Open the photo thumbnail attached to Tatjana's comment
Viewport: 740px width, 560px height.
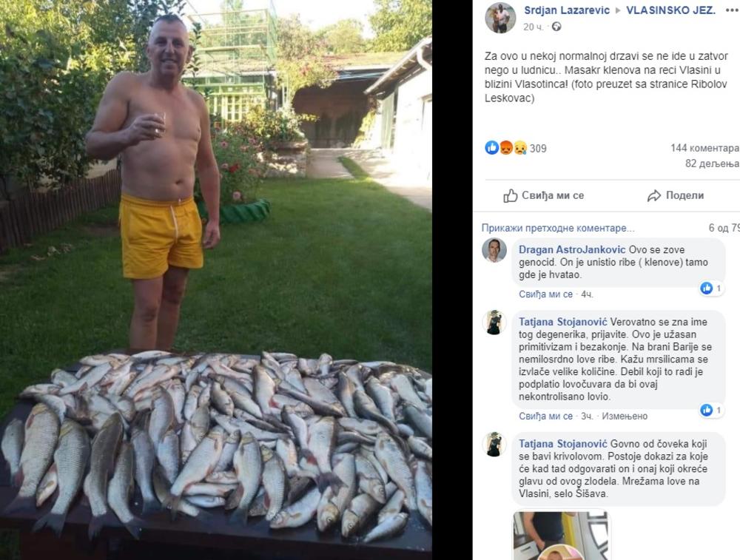[x=562, y=536]
